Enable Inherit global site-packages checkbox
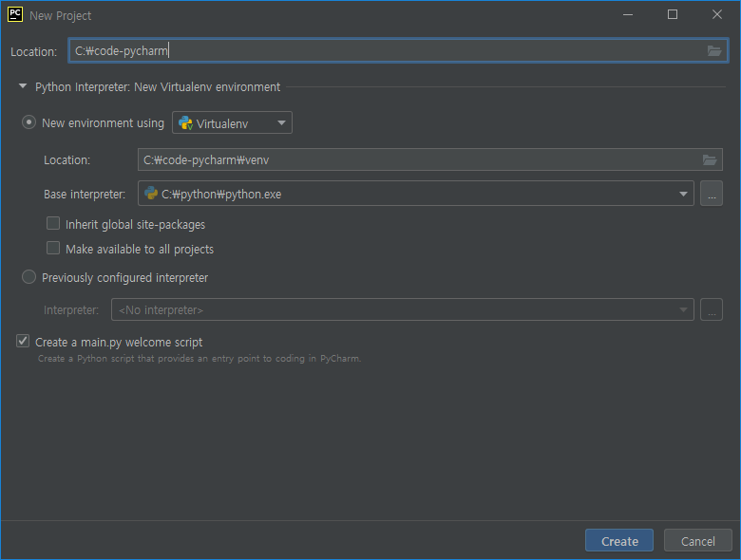 (53, 223)
